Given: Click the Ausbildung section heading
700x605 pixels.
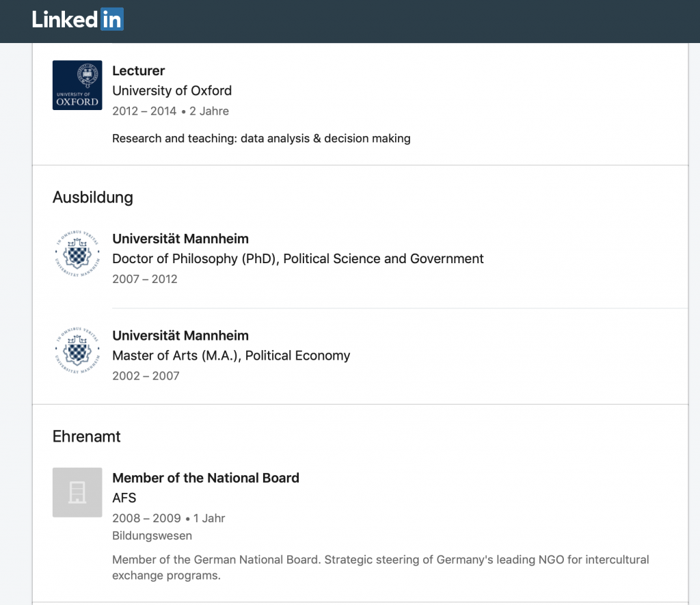Looking at the screenshot, I should coord(93,198).
